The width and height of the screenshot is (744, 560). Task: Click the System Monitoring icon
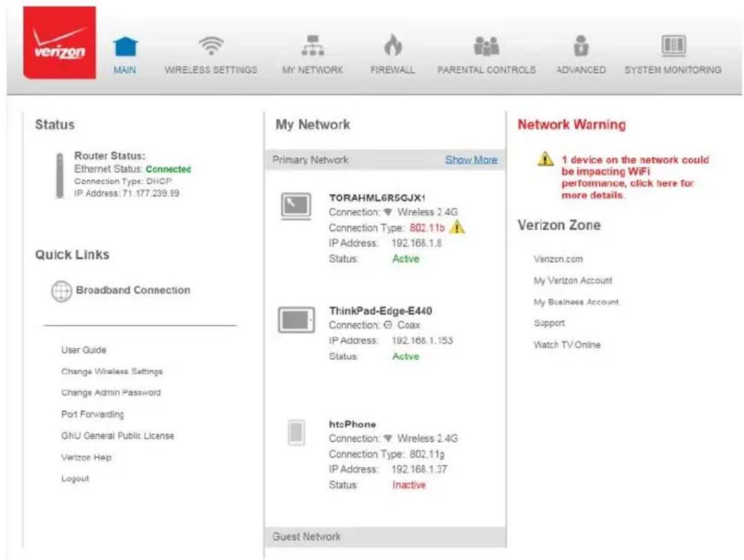tap(673, 45)
